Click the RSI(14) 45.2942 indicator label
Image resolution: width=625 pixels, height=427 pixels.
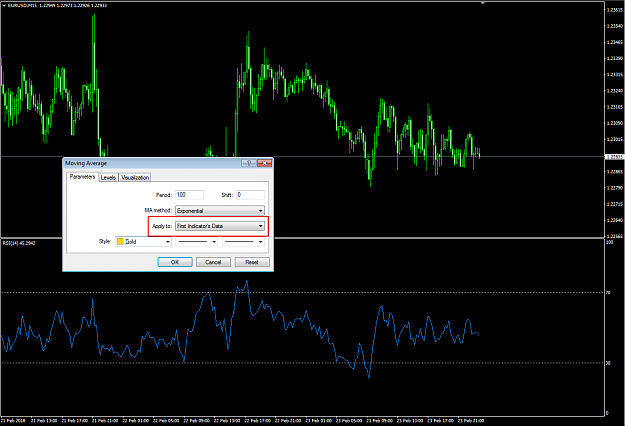[x=19, y=243]
